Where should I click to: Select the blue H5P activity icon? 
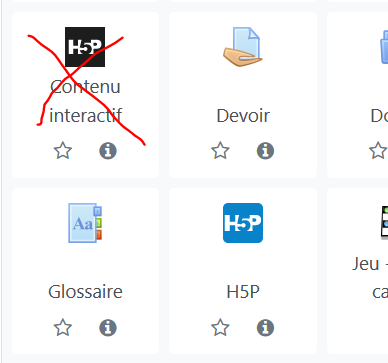coord(243,223)
